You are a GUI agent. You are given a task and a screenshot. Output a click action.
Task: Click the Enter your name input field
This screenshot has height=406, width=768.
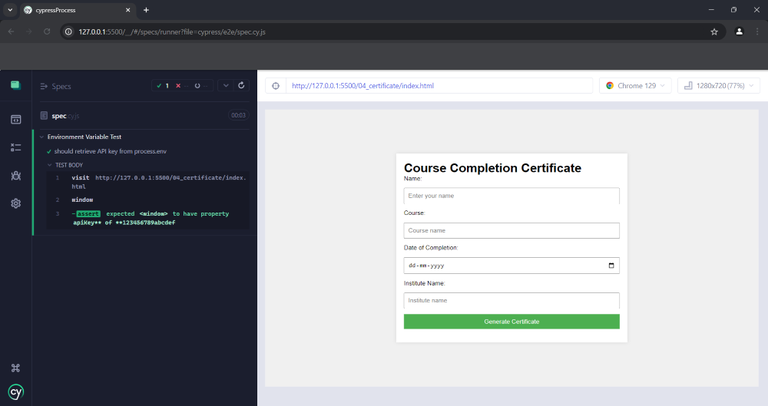tap(511, 196)
